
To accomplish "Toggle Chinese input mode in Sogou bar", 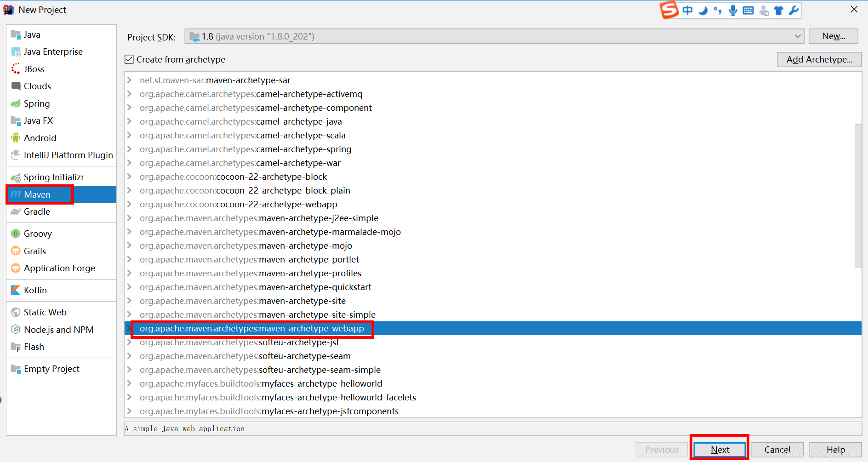I will tap(688, 10).
